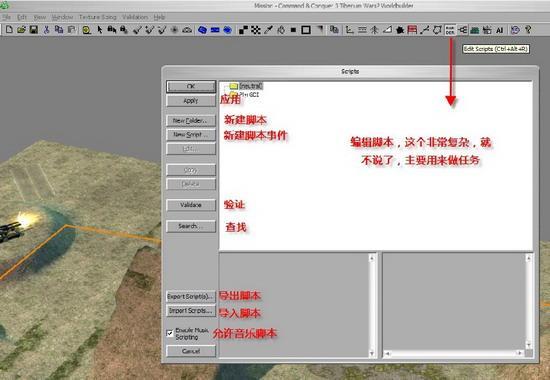Click the AI toolbar icon

click(x=500, y=30)
